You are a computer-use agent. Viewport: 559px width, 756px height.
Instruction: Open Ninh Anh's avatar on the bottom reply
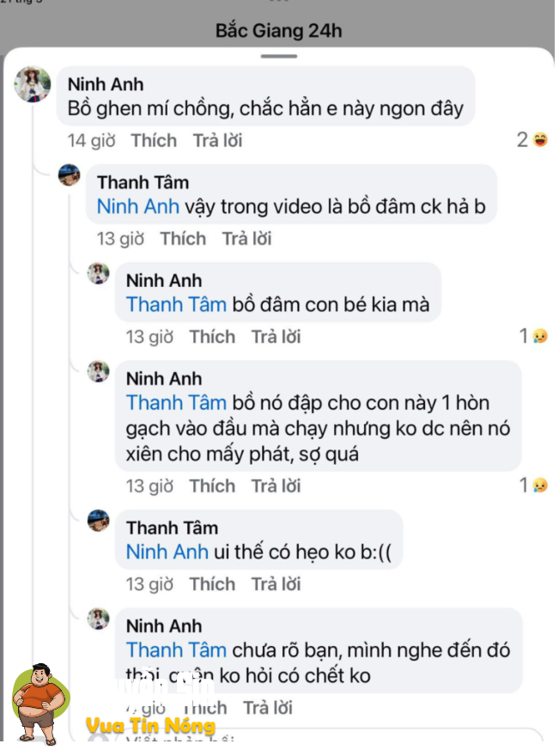[x=96, y=619]
